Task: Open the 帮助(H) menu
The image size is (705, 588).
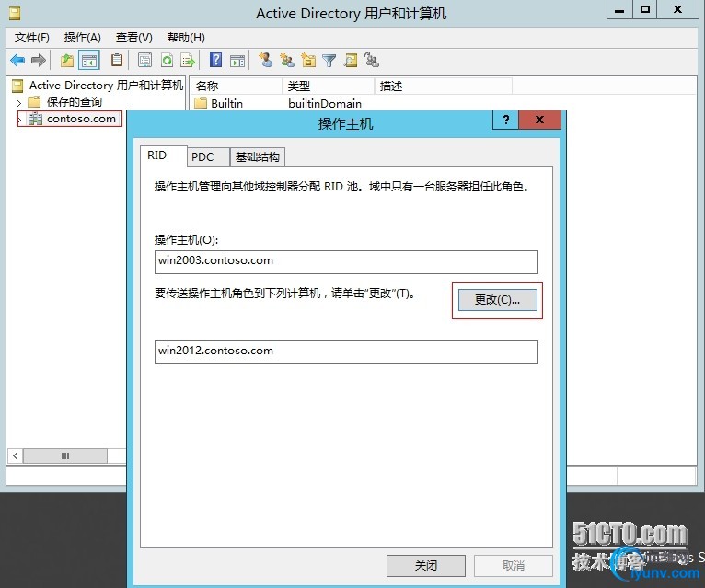Action: point(186,38)
